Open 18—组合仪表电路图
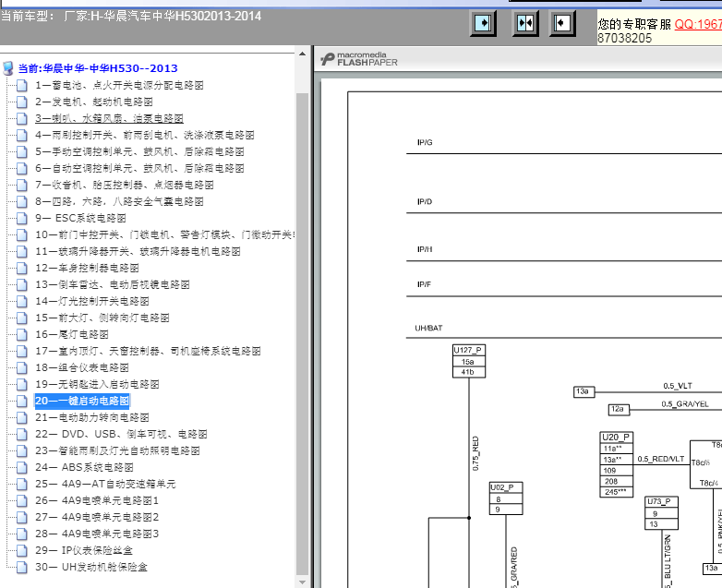This screenshot has width=722, height=588. (82, 367)
